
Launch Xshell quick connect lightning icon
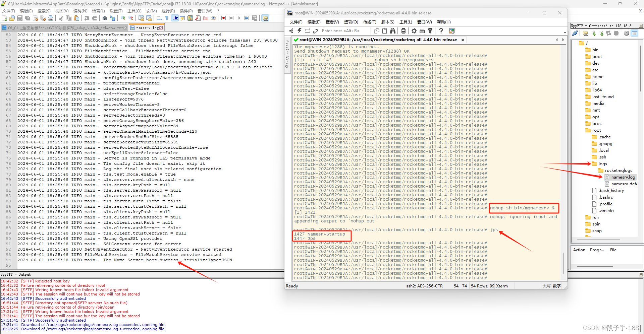point(299,30)
